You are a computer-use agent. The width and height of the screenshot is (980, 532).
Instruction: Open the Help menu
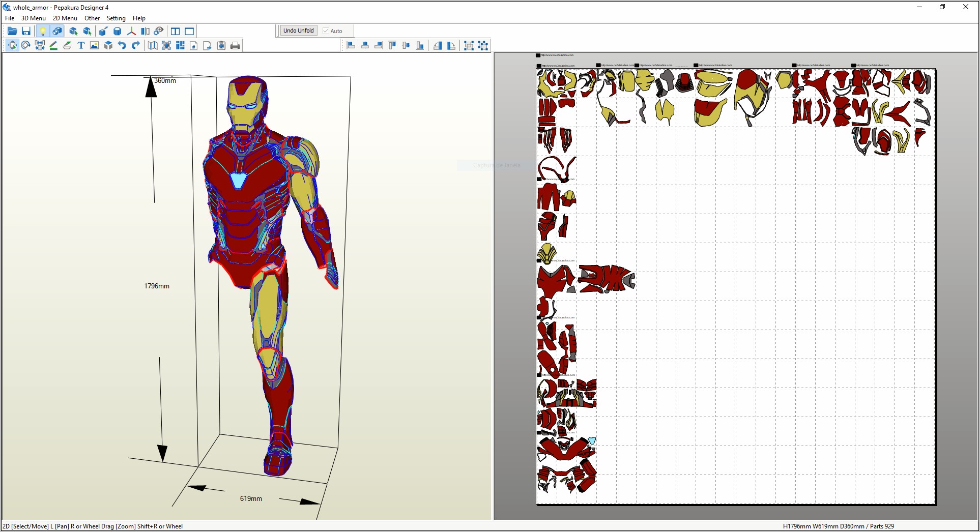pos(139,18)
